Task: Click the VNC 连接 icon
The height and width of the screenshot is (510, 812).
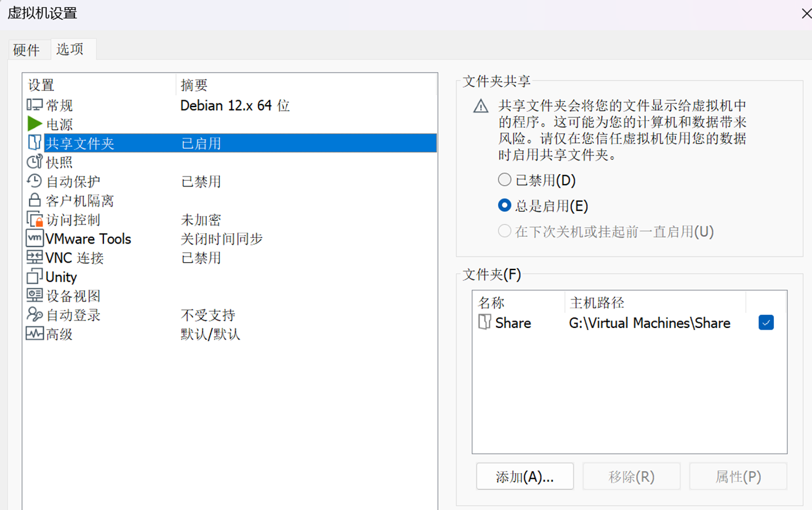Action: [x=34, y=258]
